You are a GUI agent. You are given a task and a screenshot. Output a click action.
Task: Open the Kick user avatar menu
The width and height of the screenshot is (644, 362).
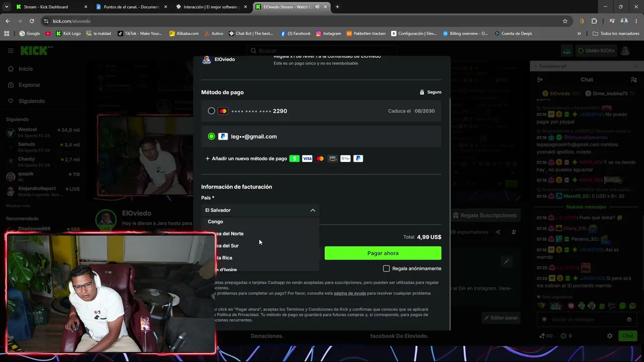pyautogui.click(x=625, y=51)
